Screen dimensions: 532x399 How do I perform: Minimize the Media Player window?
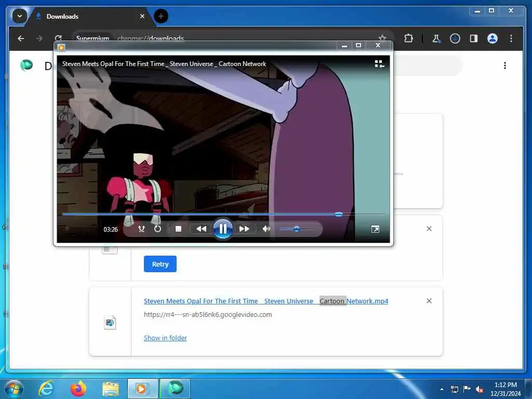344,46
